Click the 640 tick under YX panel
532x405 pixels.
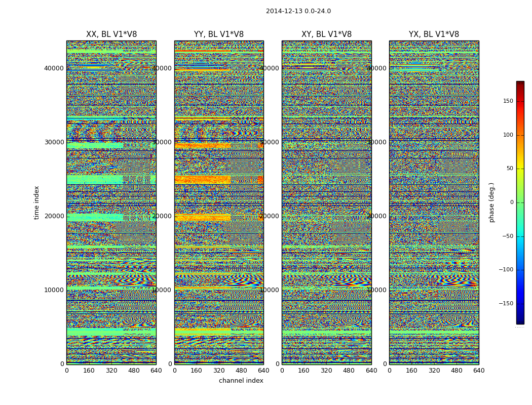tap(479, 371)
